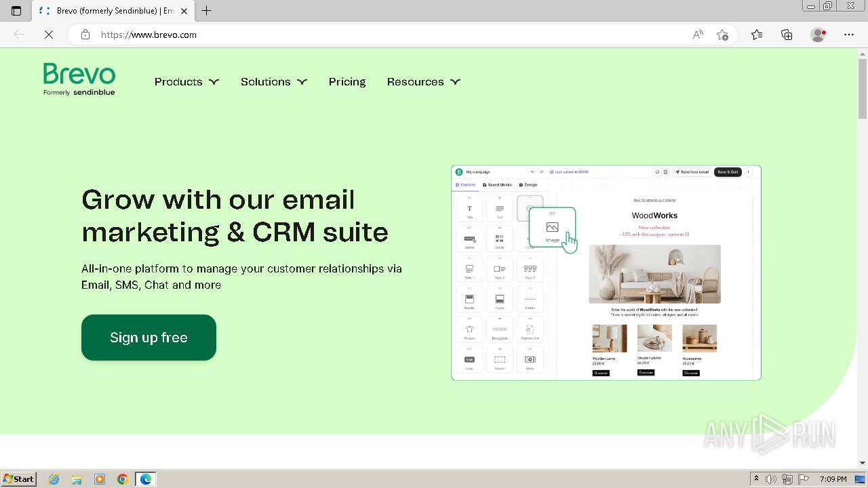The width and height of the screenshot is (868, 488).
Task: Click the 7:09 PM taskbar clock
Action: click(833, 479)
